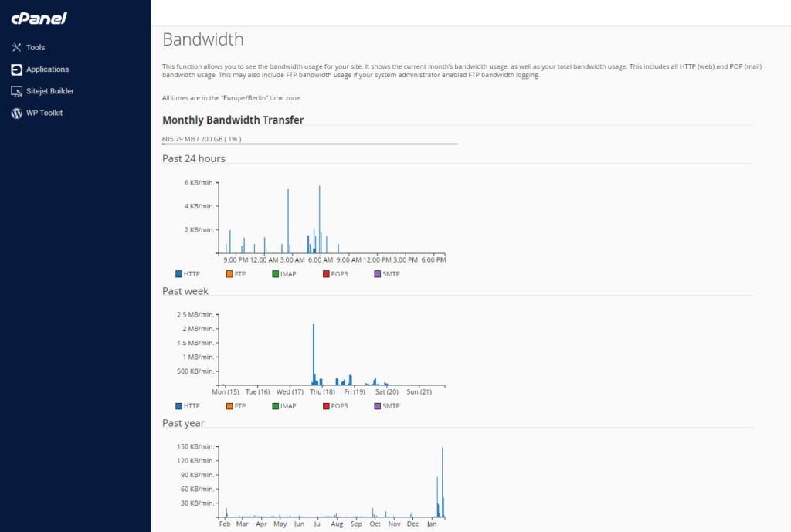Click the Mon (15) axis label
This screenshot has height=532, width=791.
(226, 391)
